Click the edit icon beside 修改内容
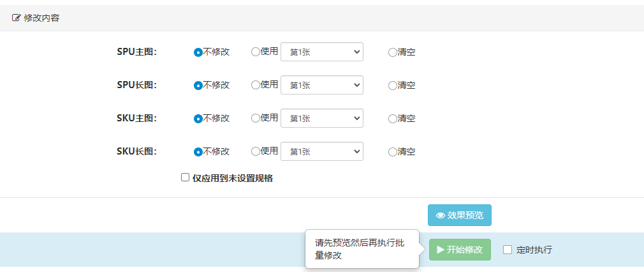The width and height of the screenshot is (644, 272). [17, 18]
